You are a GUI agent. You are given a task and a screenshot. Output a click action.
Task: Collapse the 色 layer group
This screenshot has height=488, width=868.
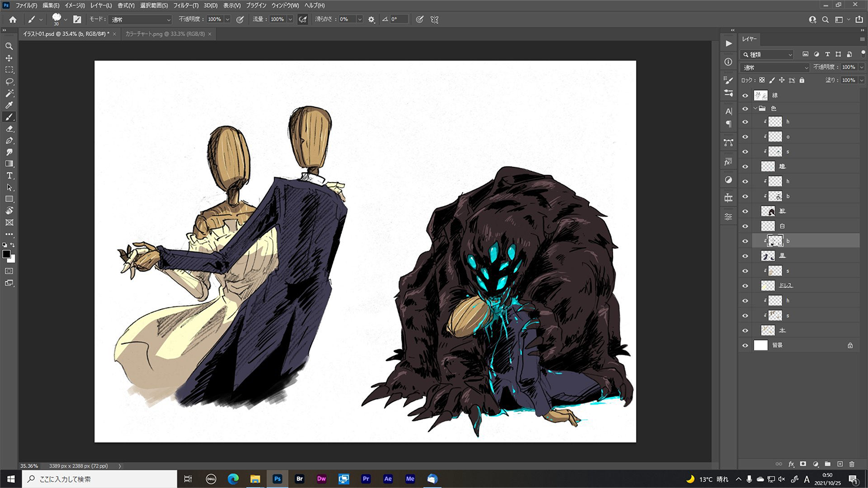click(755, 109)
